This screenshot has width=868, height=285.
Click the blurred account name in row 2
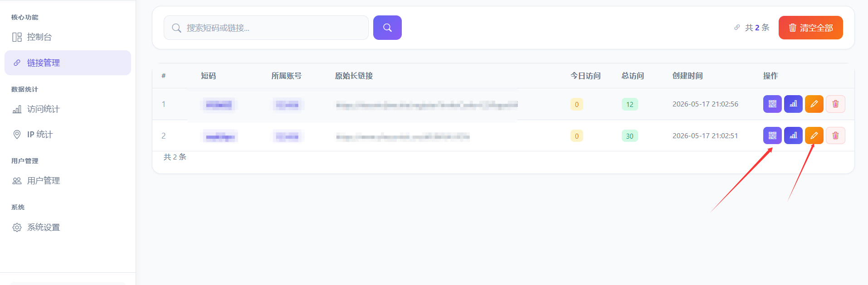tap(288, 136)
